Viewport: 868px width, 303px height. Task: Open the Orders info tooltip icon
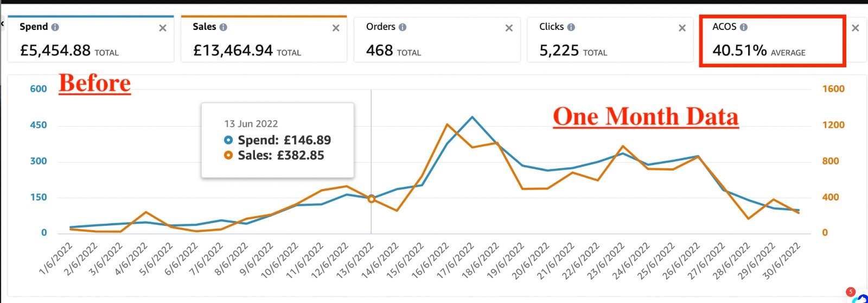[403, 27]
